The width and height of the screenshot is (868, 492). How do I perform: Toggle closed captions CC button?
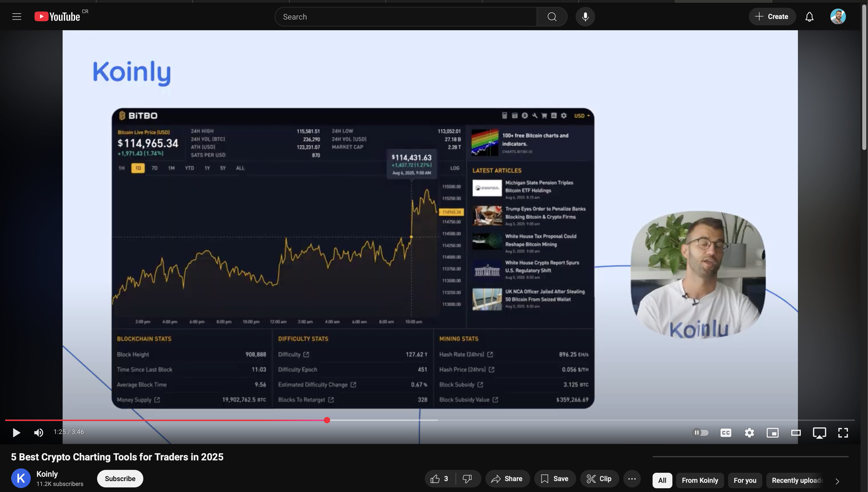point(726,433)
